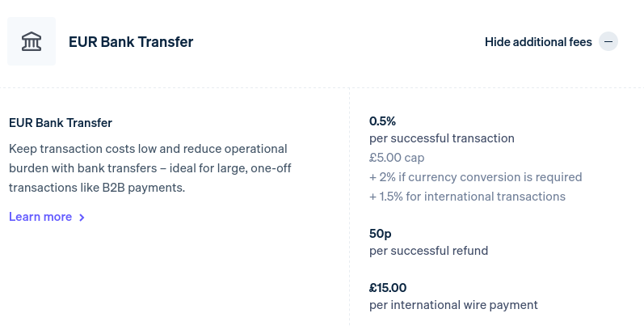Click the burden with bank transfers text line
This screenshot has width=644, height=326.
149,168
